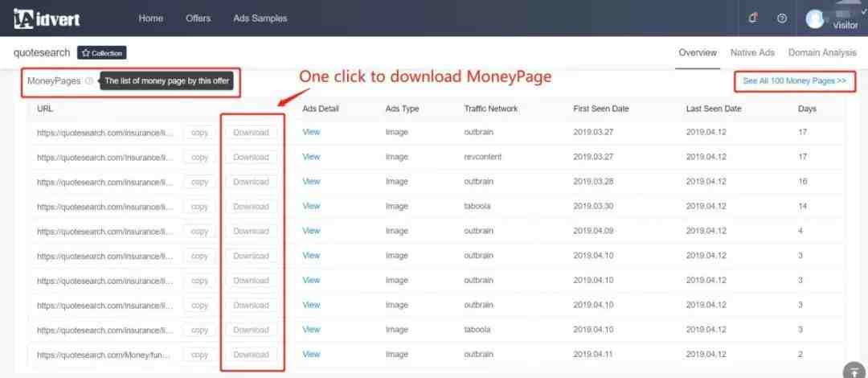Click the quotesearch.com/Money/fun URL text
The image size is (868, 378).
(x=104, y=355)
